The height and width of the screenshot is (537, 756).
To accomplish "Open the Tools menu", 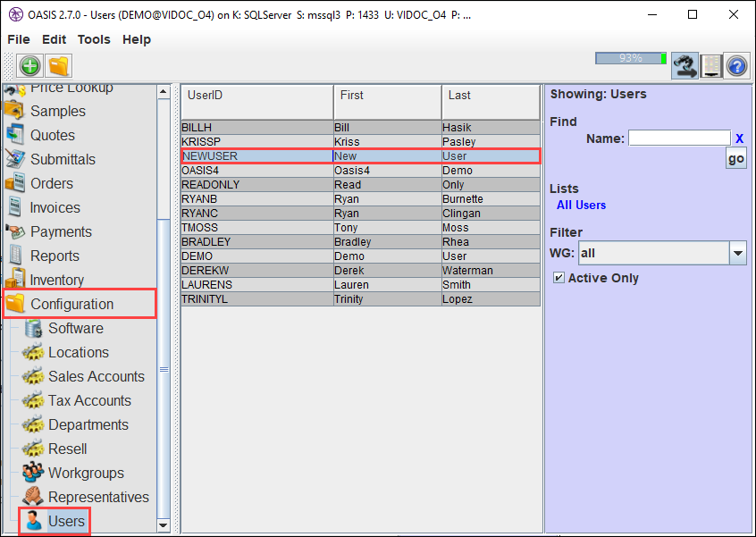I will click(94, 39).
